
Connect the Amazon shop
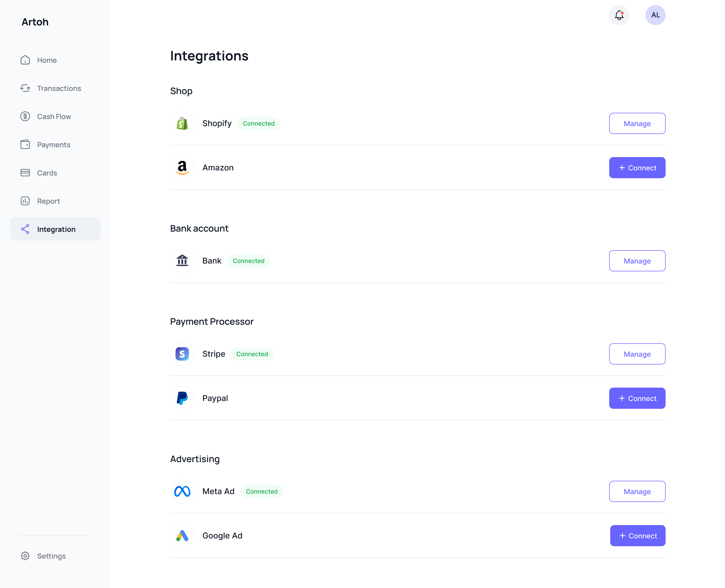click(637, 168)
